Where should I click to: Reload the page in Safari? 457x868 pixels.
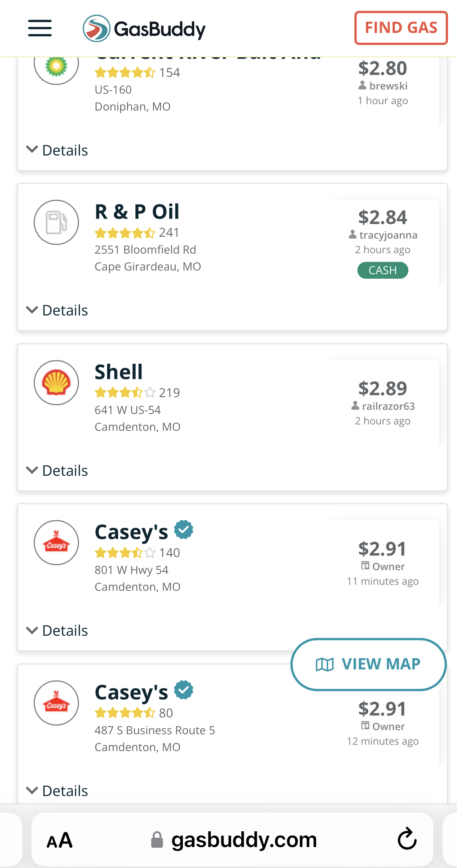pos(407,839)
